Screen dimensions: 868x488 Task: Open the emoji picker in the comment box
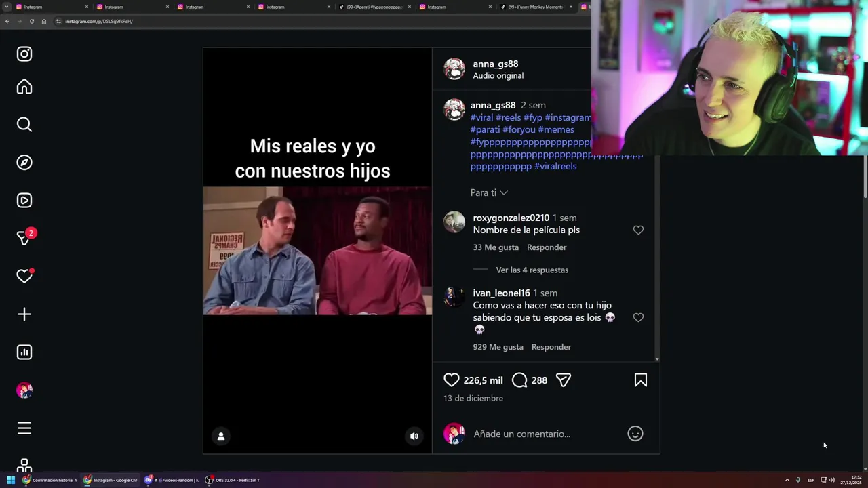coord(635,434)
